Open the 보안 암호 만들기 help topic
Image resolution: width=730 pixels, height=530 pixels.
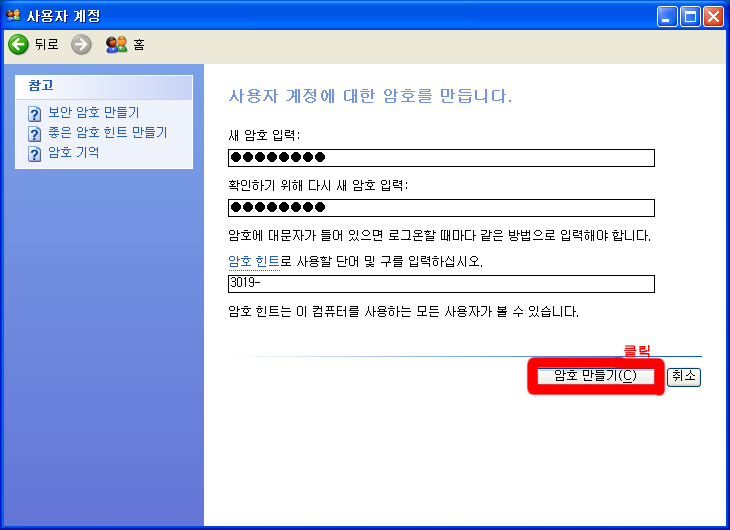pyautogui.click(x=93, y=113)
